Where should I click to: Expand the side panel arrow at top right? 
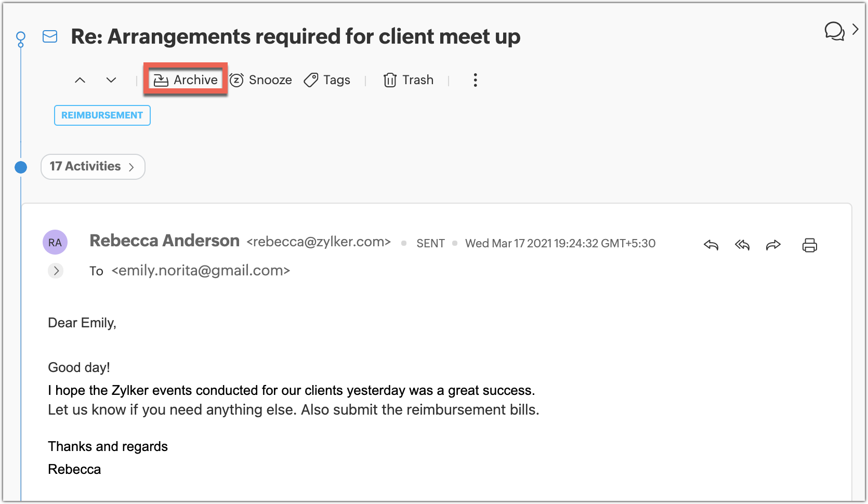[x=856, y=30]
